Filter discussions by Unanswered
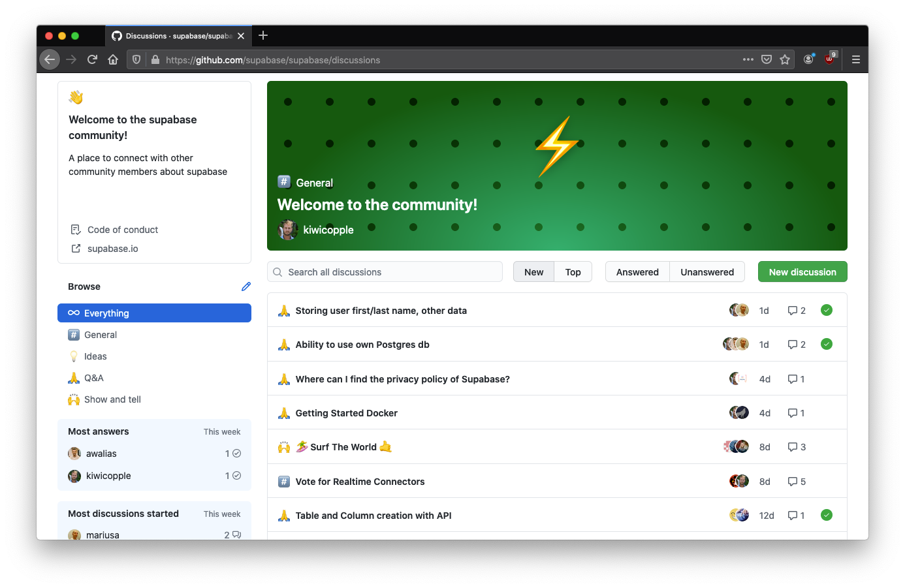The height and width of the screenshot is (588, 905). pyautogui.click(x=707, y=272)
